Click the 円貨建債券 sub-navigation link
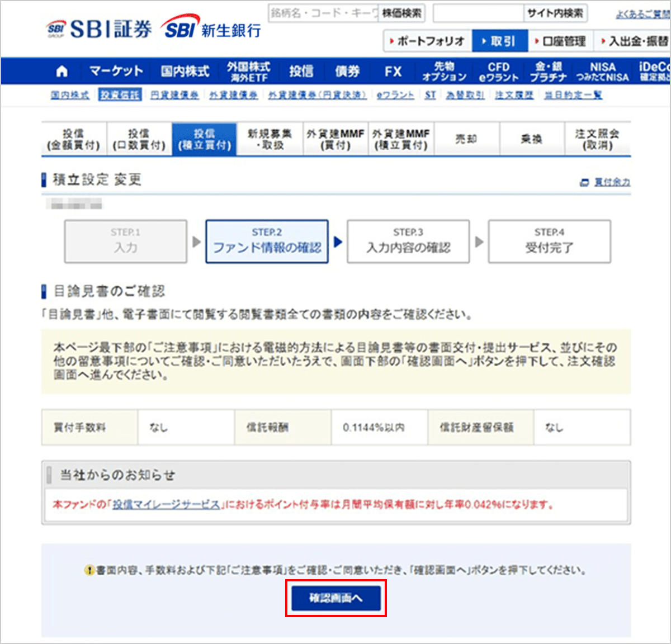 click(x=174, y=96)
